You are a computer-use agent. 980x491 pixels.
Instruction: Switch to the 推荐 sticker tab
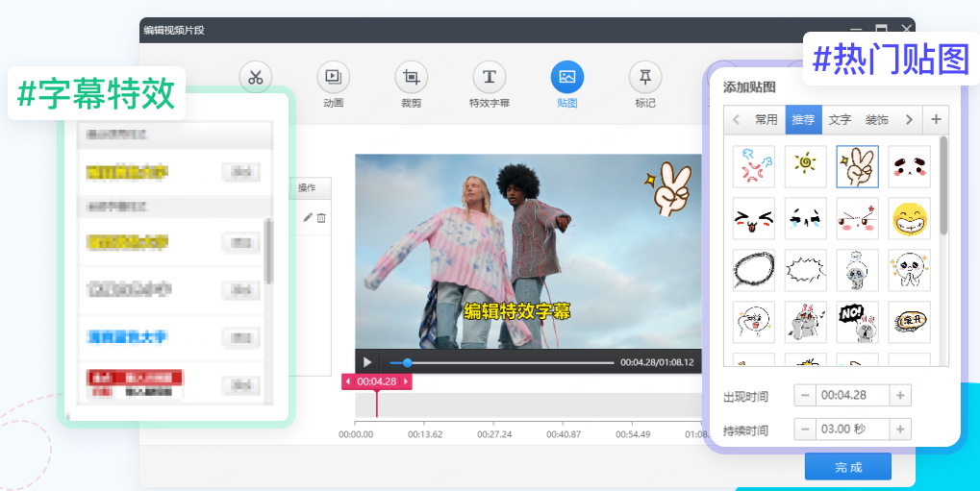tap(803, 119)
